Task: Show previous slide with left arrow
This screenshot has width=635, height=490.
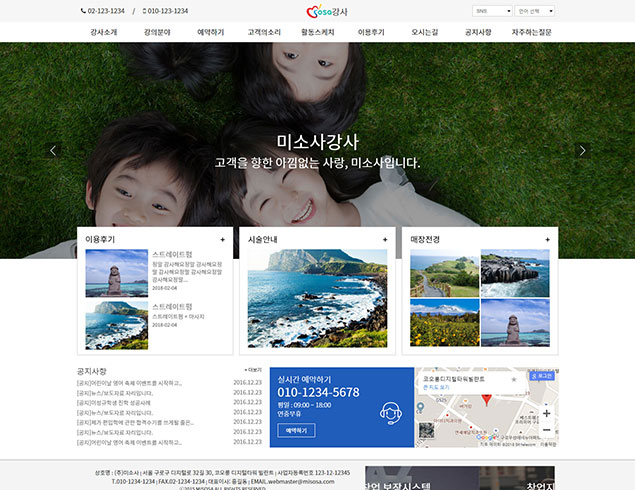Action: (x=53, y=151)
